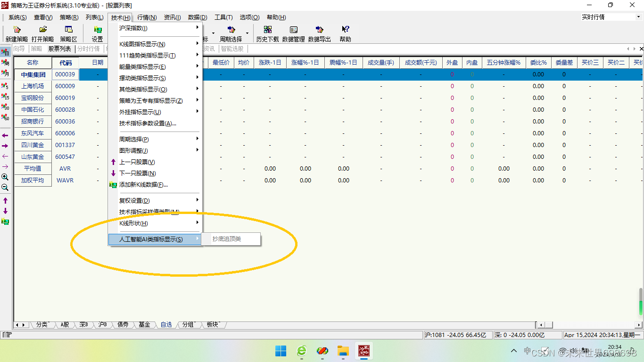Click the purple up arrow sidebar icon
The height and width of the screenshot is (362, 644).
point(5,201)
